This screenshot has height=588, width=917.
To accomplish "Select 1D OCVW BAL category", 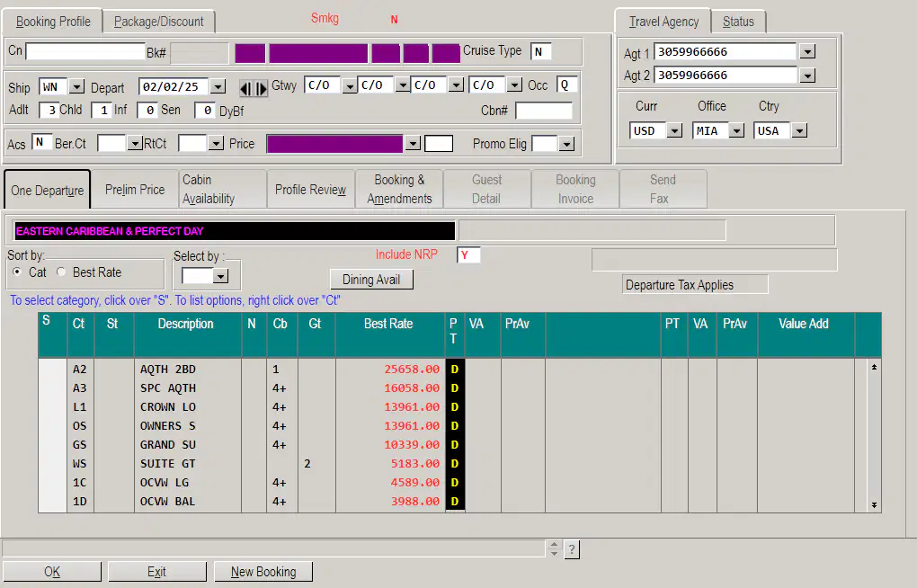I will point(52,502).
